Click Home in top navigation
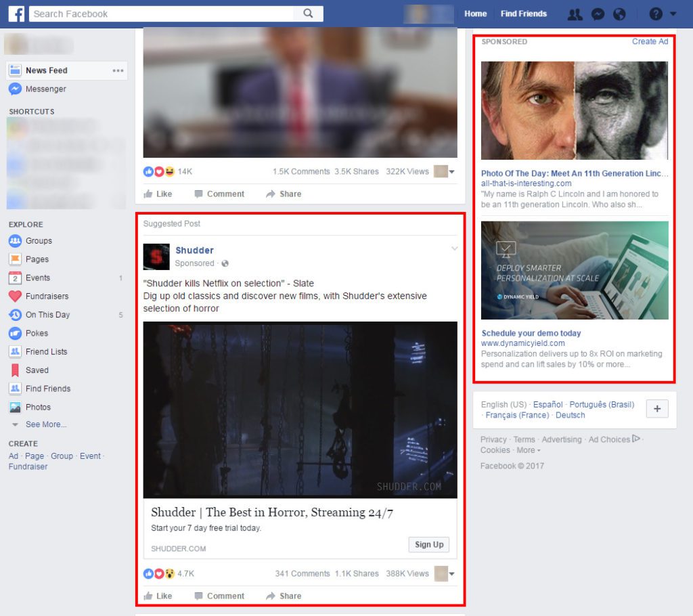The height and width of the screenshot is (616, 693). point(475,14)
